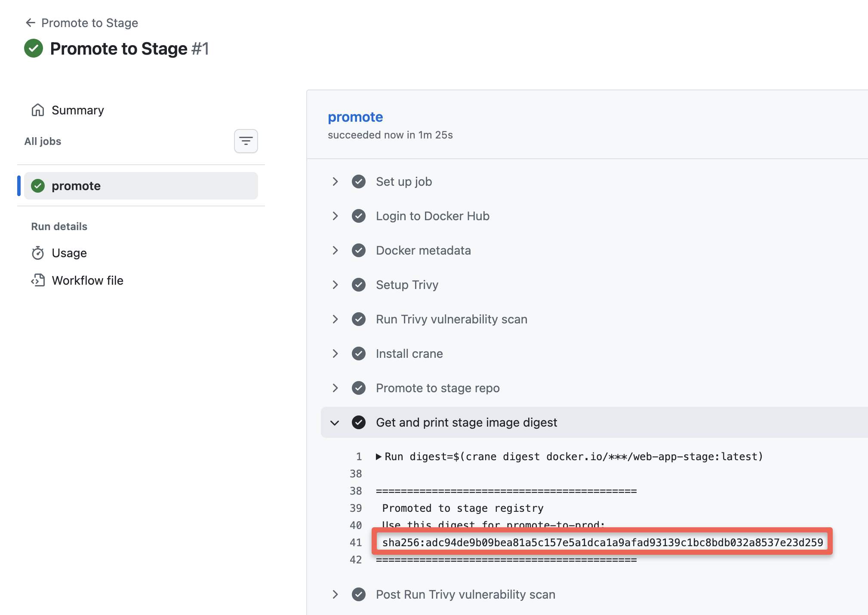Click check icon beside Setup Trivy step
This screenshot has height=615, width=868.
[x=358, y=285]
